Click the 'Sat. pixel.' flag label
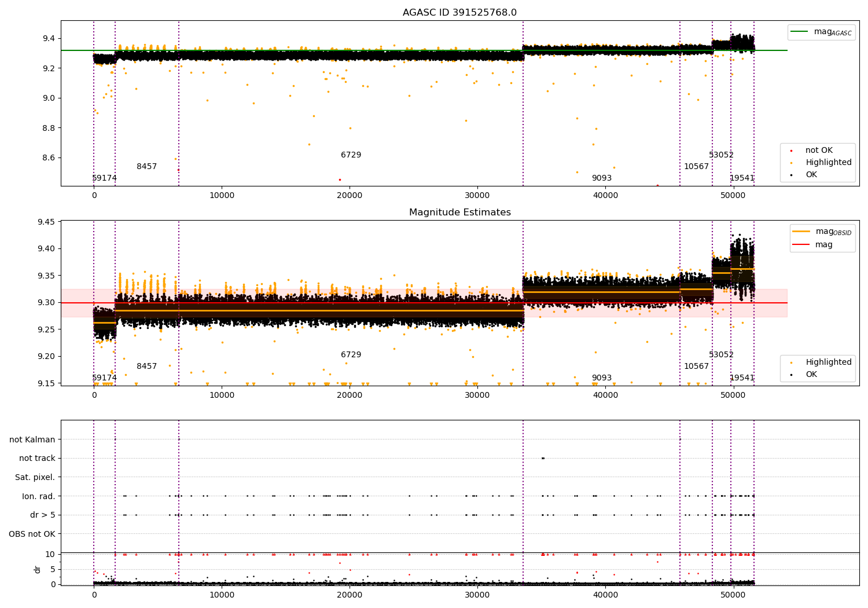868x608 pixels. (x=35, y=477)
